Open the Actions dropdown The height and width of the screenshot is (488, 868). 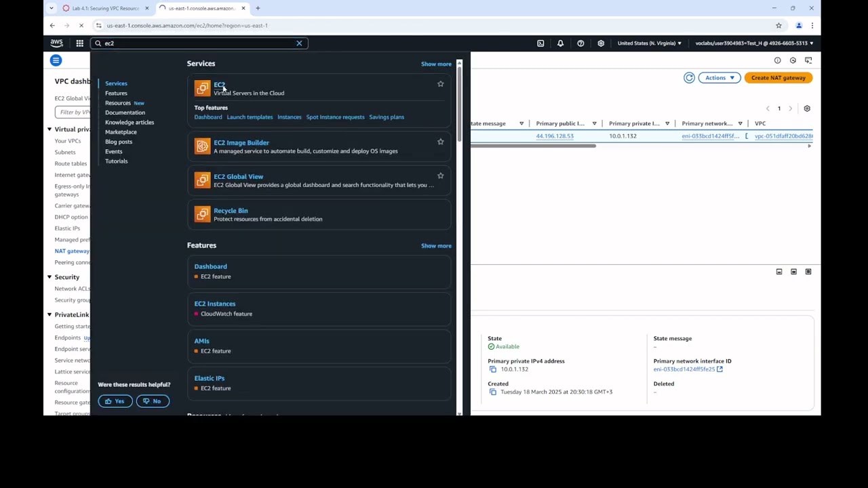pyautogui.click(x=719, y=78)
